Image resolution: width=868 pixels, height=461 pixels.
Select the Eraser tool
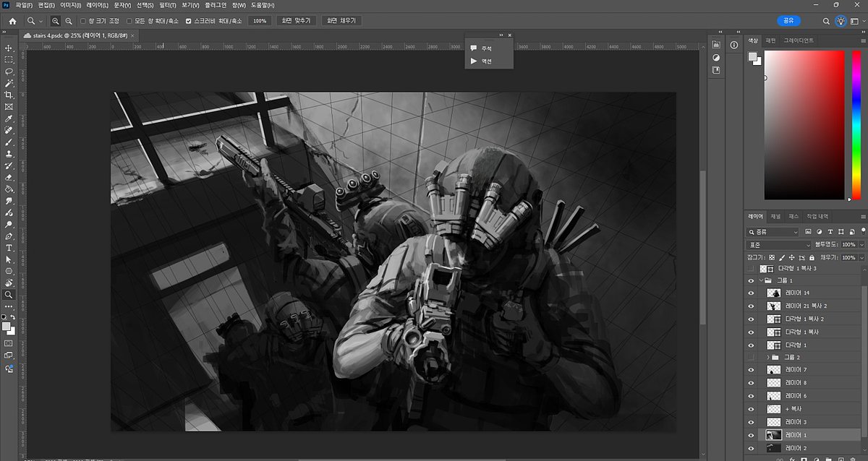click(9, 177)
